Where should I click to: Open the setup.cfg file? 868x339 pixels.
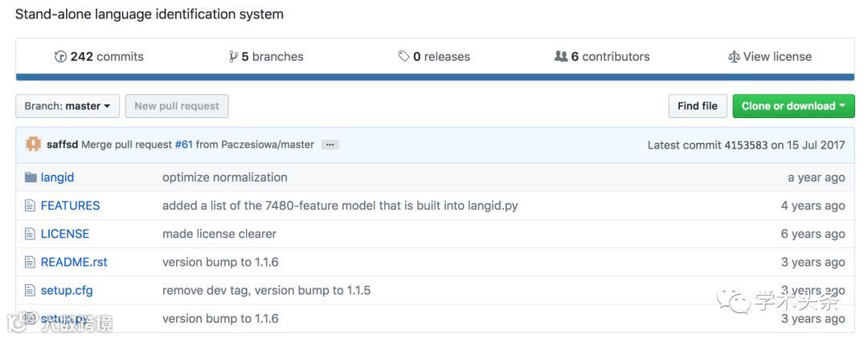[x=67, y=290]
